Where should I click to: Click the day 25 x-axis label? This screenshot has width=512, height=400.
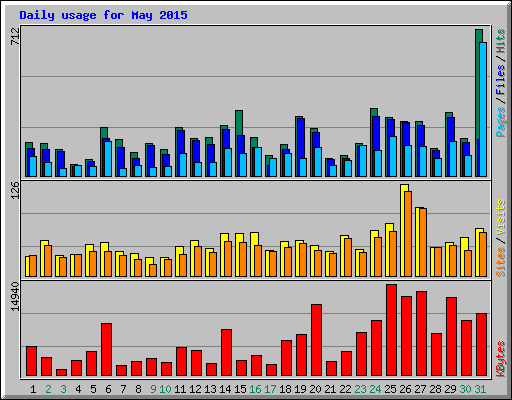390,389
